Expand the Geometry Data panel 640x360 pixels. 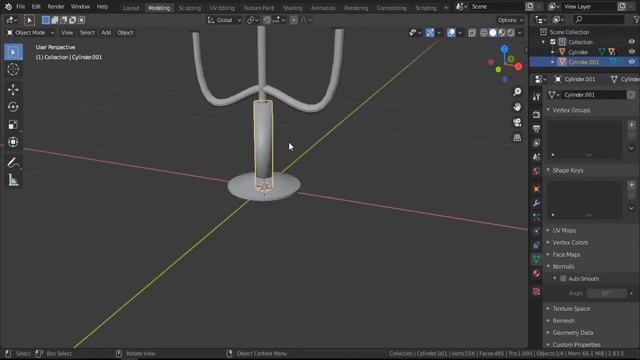tap(548, 333)
